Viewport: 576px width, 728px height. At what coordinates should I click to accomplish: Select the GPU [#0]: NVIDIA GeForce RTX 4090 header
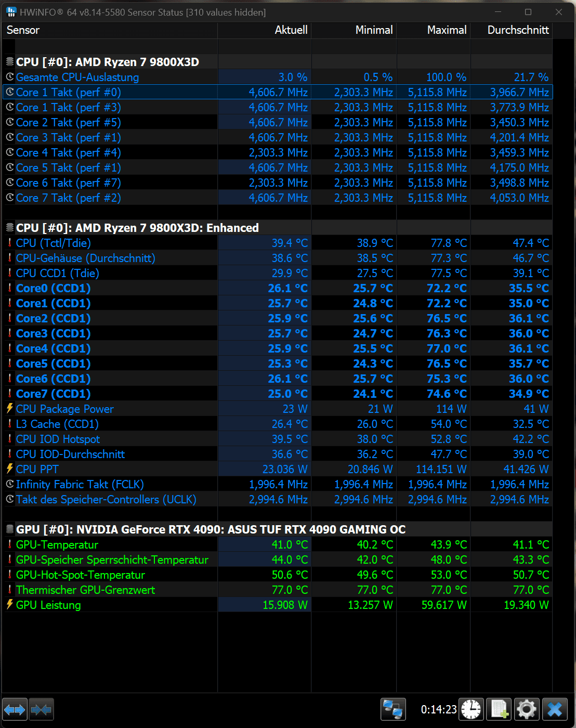coord(278,529)
